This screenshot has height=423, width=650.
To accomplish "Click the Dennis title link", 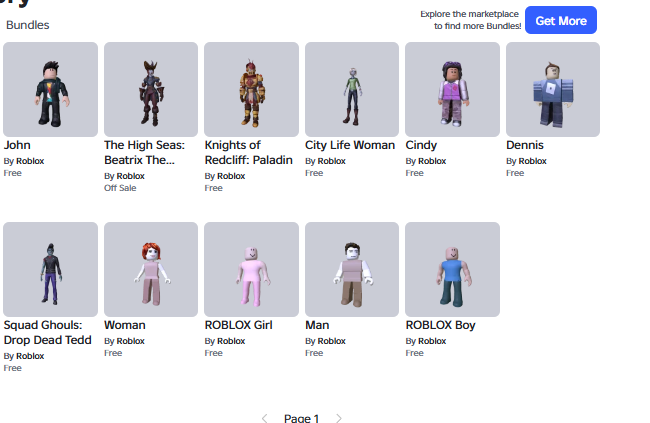I will 525,145.
